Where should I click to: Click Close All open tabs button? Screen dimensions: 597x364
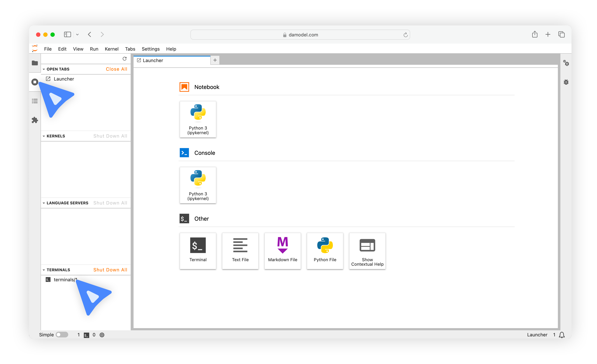(x=116, y=69)
